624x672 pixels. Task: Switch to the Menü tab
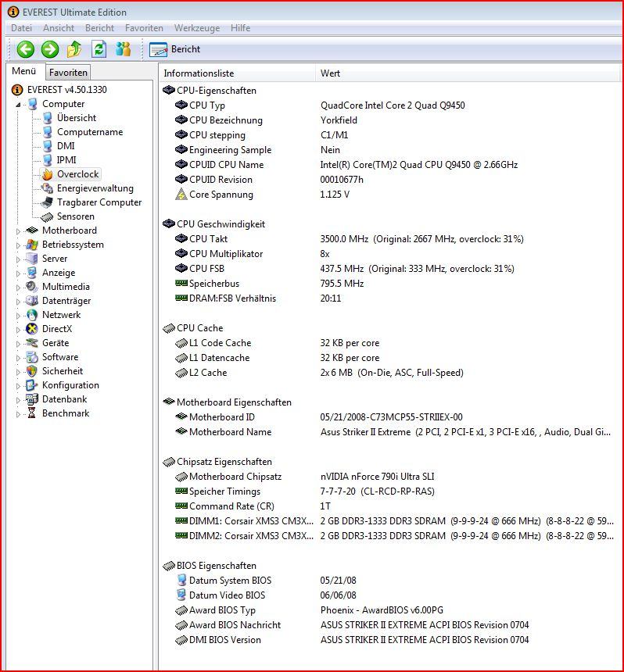click(x=24, y=71)
